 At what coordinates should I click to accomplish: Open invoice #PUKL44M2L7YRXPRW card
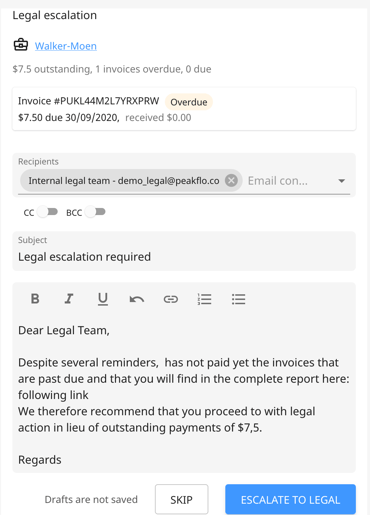tap(184, 109)
